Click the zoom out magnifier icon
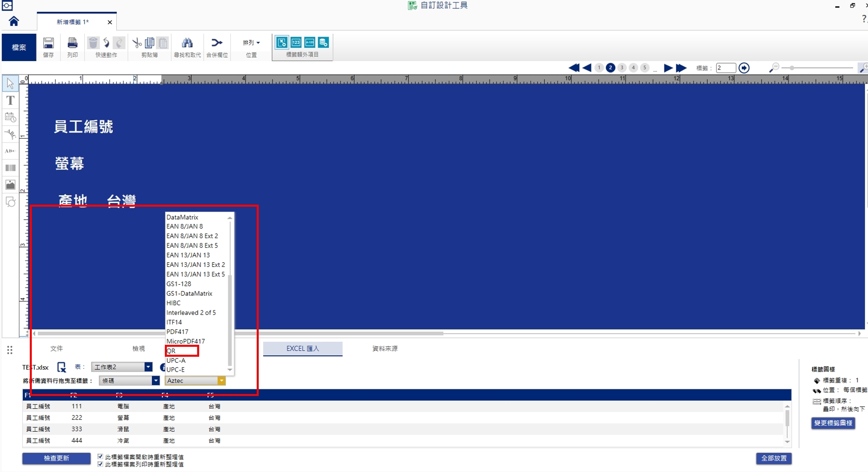Screen dimensions: 868x472 [x=774, y=68]
